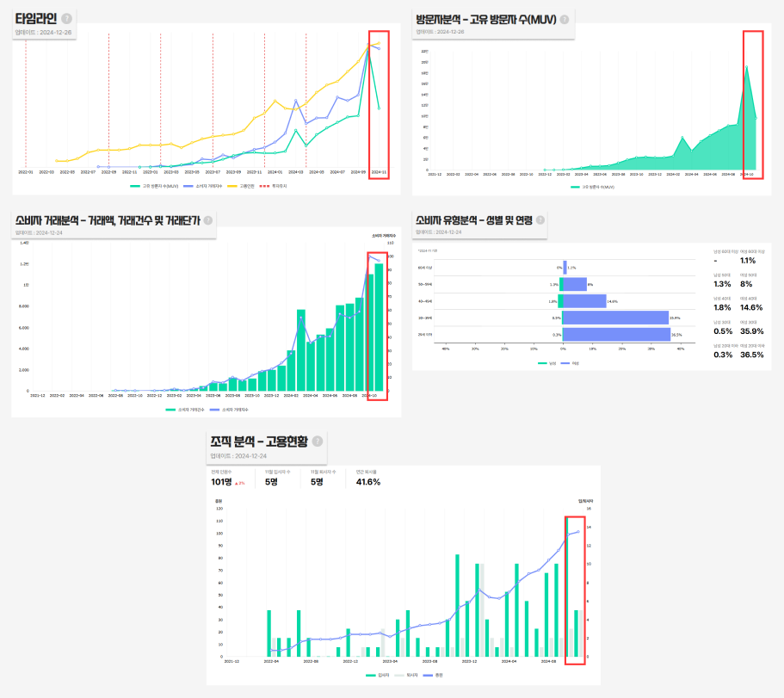Toggle 고유 방문자 수 legend in timeline chart

(x=154, y=186)
